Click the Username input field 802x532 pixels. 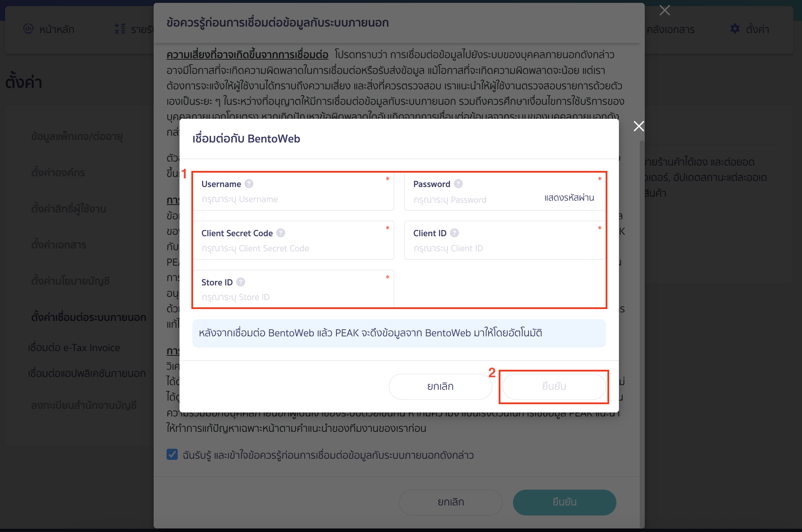pos(293,199)
